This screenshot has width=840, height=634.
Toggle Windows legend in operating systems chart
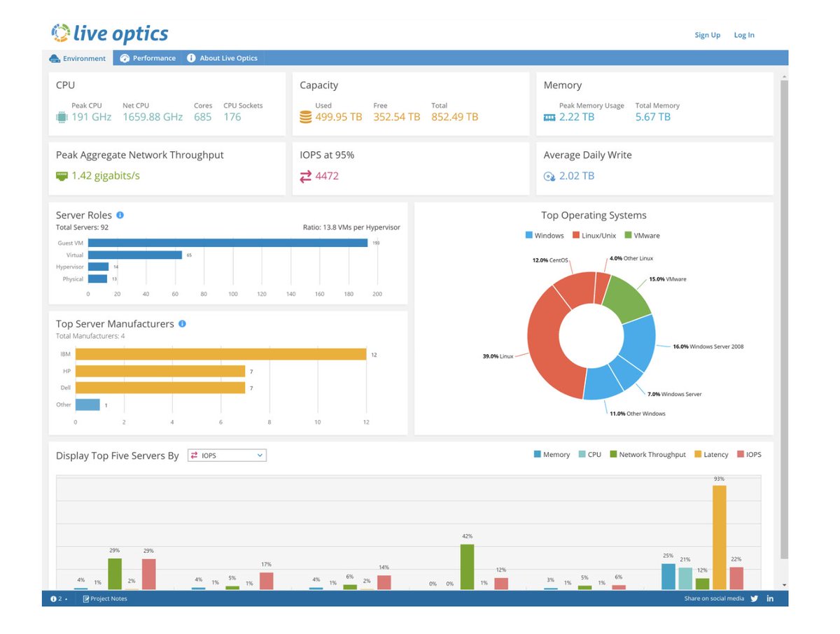tap(544, 236)
